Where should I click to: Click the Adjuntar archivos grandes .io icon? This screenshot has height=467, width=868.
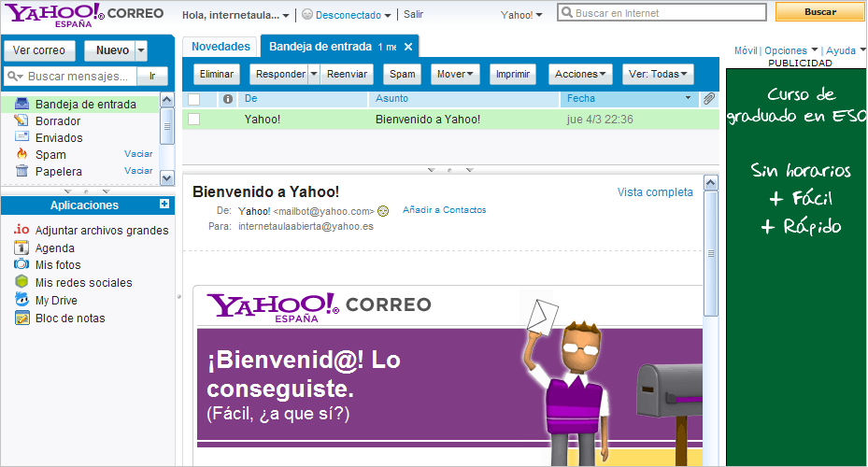(21, 230)
